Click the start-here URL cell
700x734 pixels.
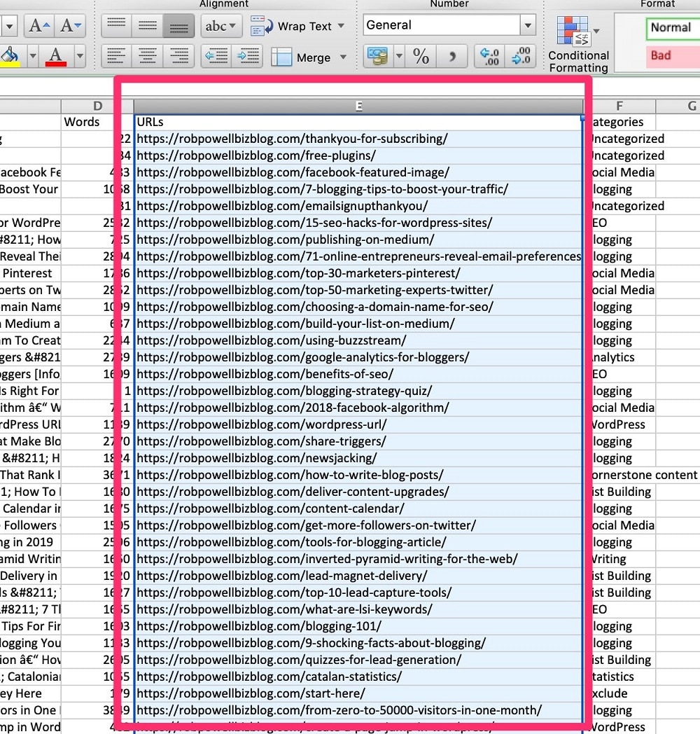[358, 693]
